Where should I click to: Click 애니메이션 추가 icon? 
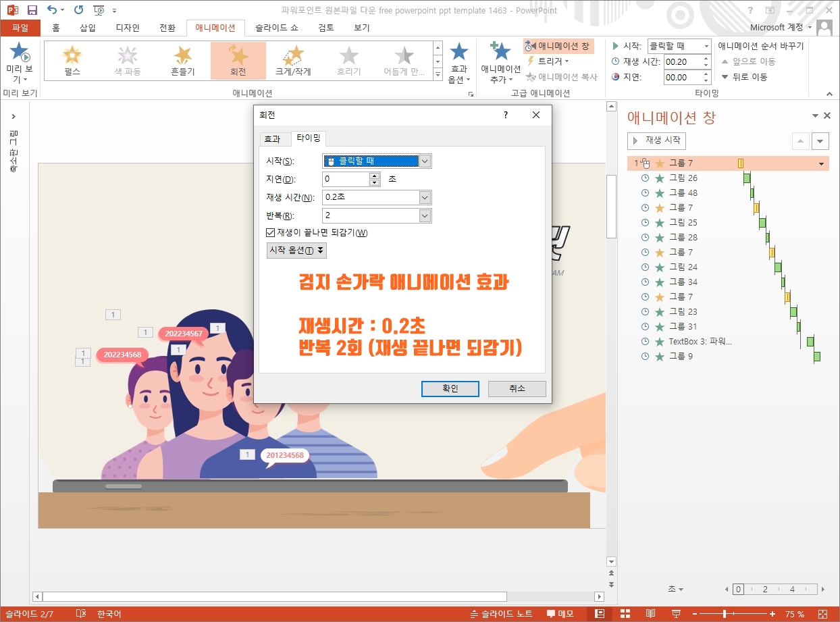tap(501, 52)
